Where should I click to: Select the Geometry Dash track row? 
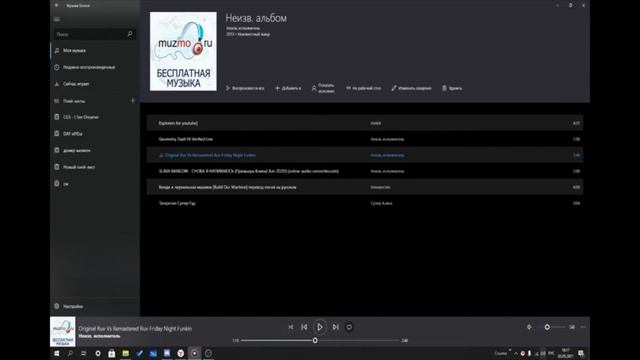[365, 139]
